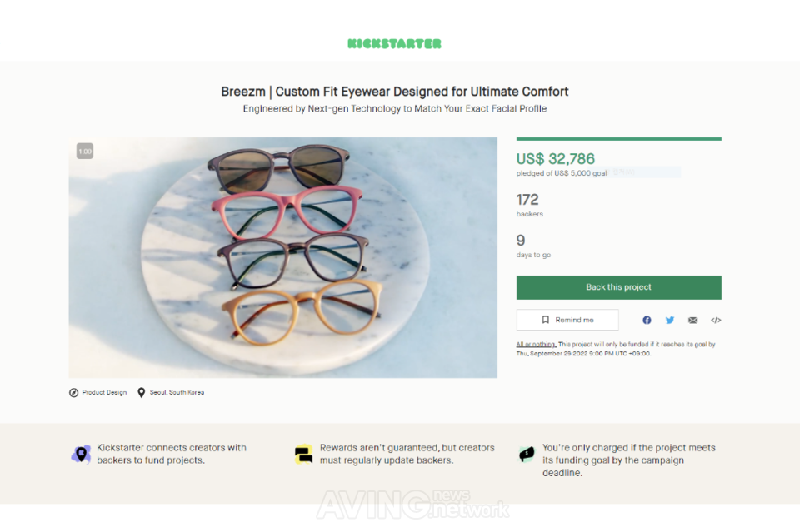Click the green funding progress bar
This screenshot has height=532, width=800.
tap(618, 139)
